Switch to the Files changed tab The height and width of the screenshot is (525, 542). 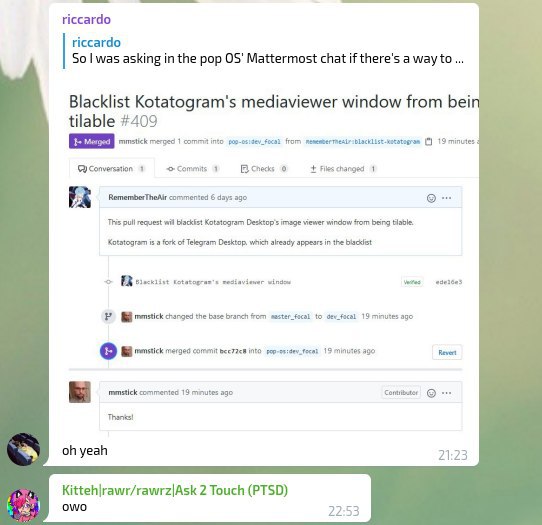pyautogui.click(x=343, y=169)
